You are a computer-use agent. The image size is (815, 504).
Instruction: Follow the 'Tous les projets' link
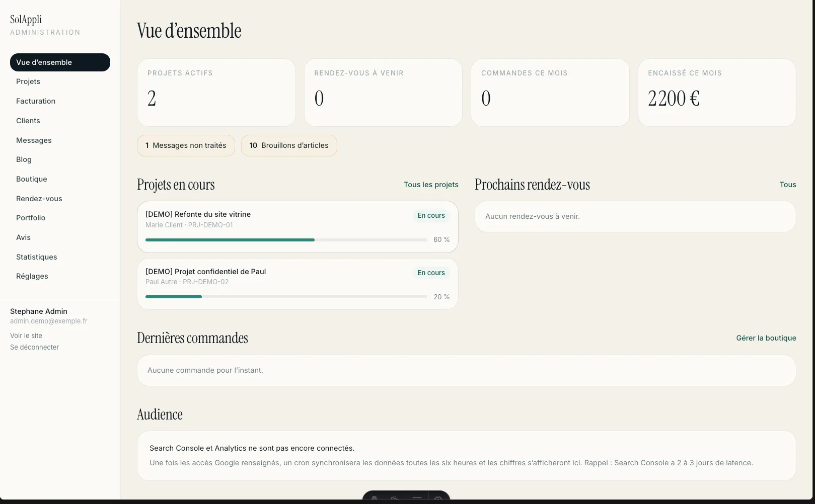coord(431,185)
